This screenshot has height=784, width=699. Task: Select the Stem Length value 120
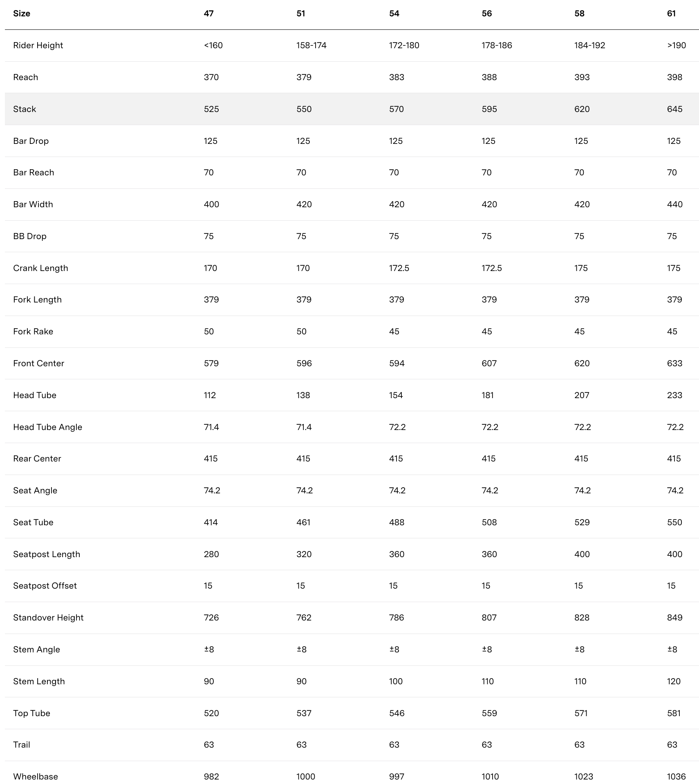click(674, 681)
